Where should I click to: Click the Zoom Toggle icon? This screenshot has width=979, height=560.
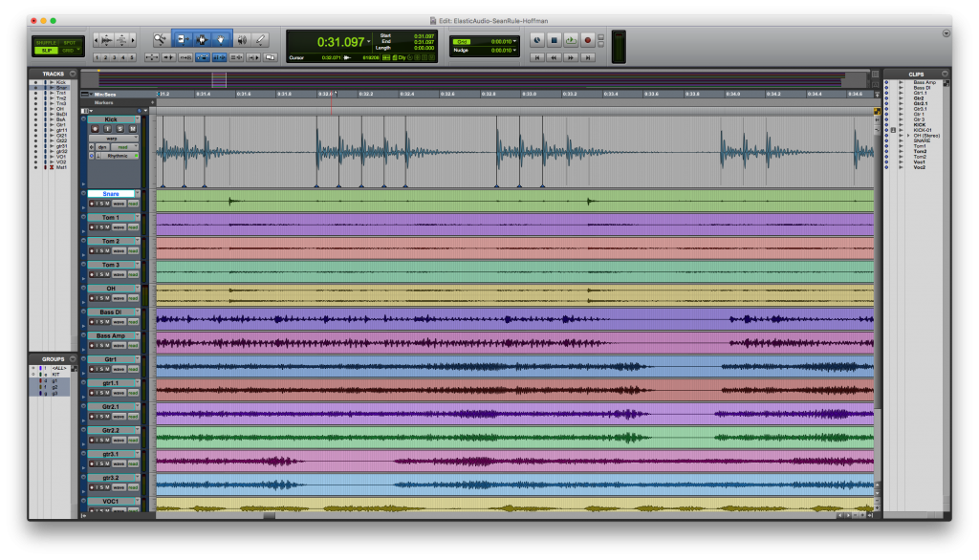(152, 57)
